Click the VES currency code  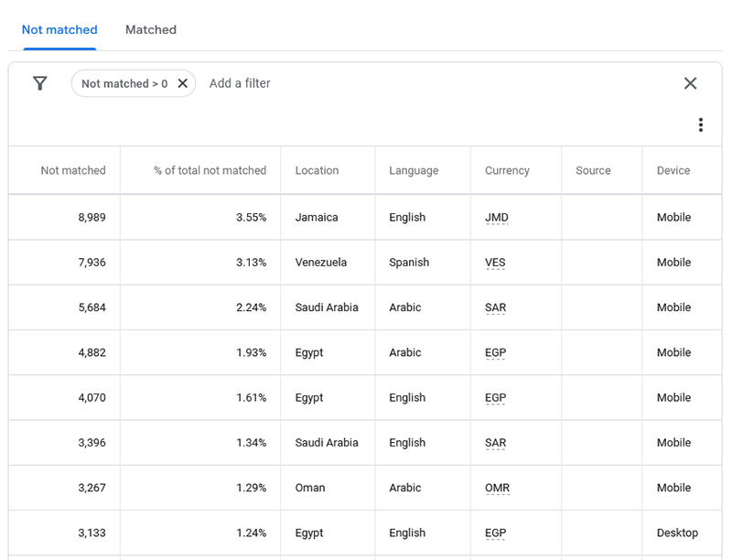click(495, 263)
